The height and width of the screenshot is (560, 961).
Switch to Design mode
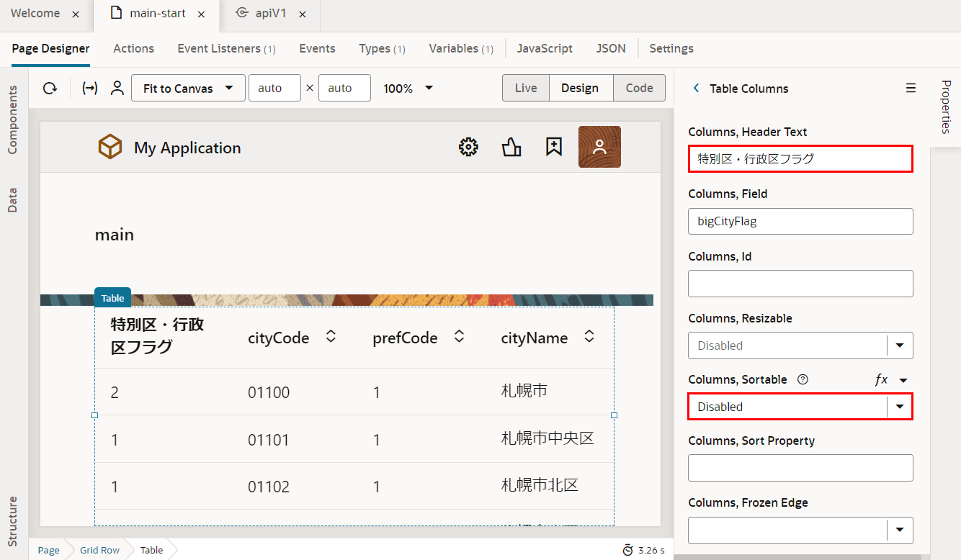pos(580,88)
